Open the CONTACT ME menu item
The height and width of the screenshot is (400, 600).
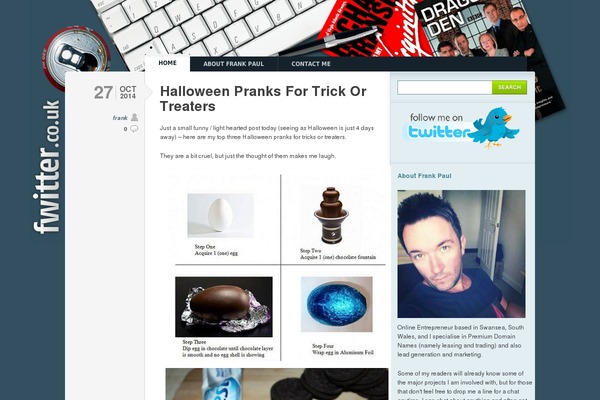[311, 64]
